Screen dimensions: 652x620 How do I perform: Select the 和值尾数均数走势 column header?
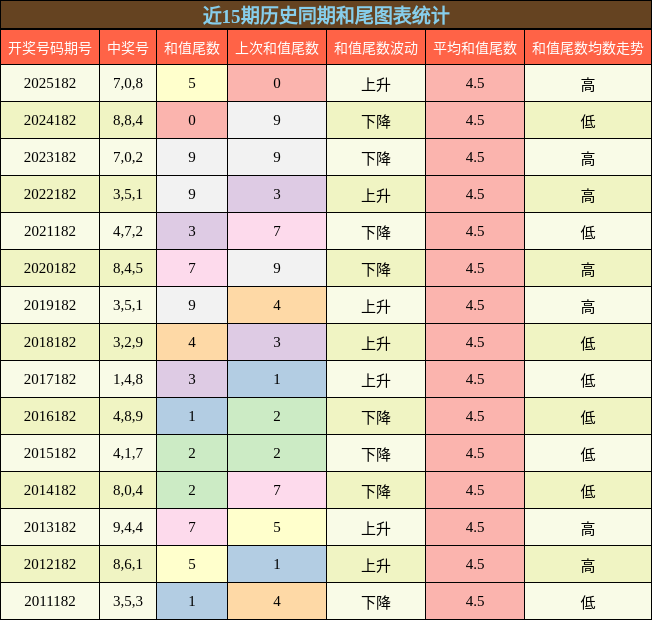point(588,47)
